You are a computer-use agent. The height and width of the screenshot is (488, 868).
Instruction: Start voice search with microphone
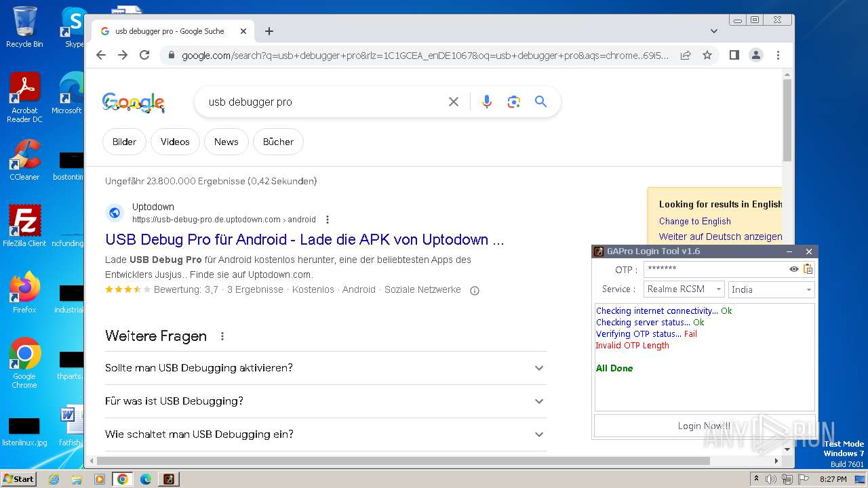(x=486, y=102)
